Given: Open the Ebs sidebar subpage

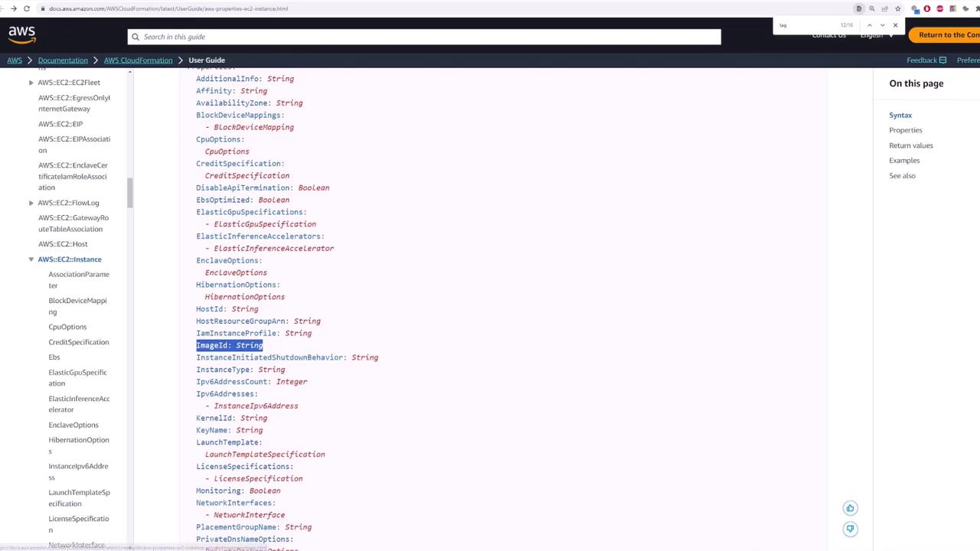Looking at the screenshot, I should [54, 357].
